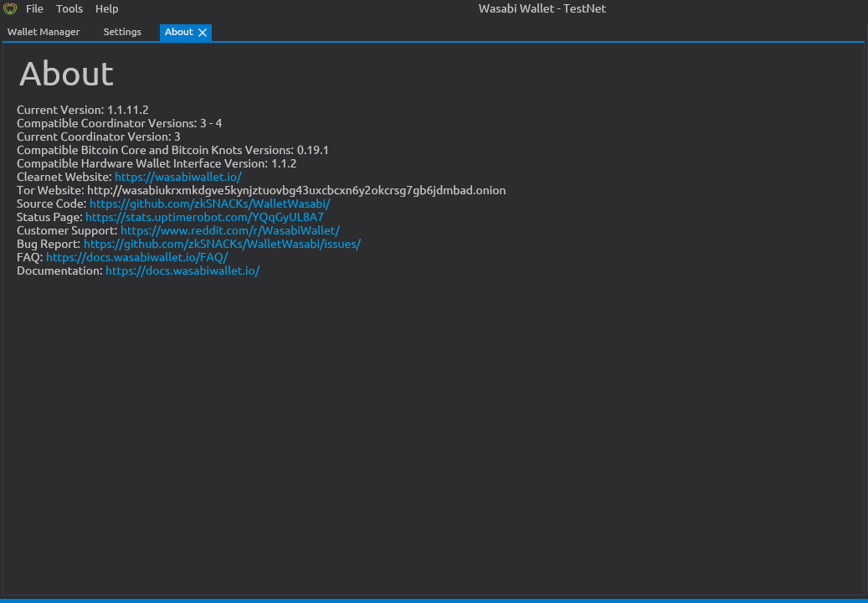Click the Wasabi shield logo icon
The width and height of the screenshot is (868, 603).
click(8, 8)
